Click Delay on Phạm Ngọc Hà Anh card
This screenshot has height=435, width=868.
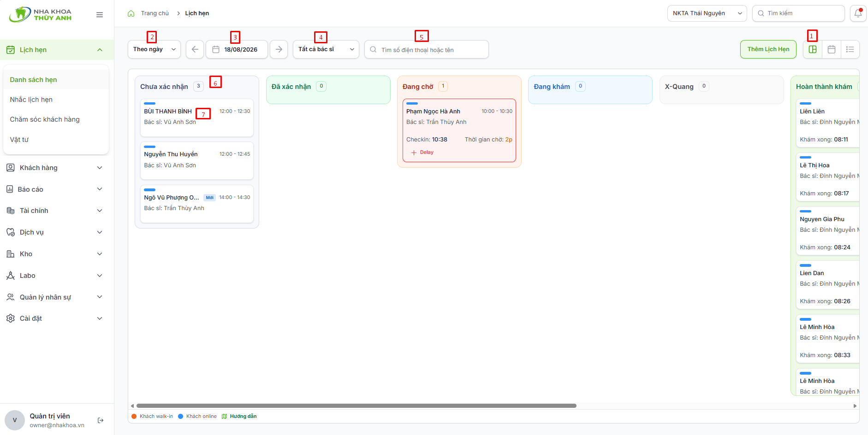422,153
